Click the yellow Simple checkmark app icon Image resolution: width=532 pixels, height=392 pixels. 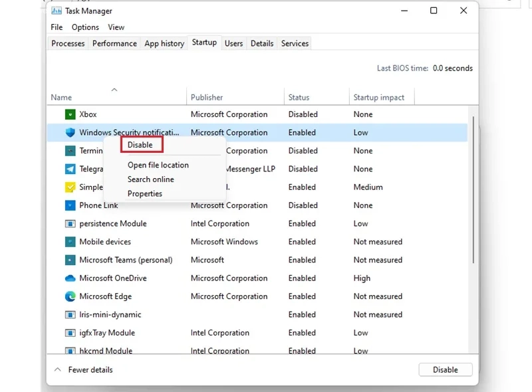[x=70, y=187]
